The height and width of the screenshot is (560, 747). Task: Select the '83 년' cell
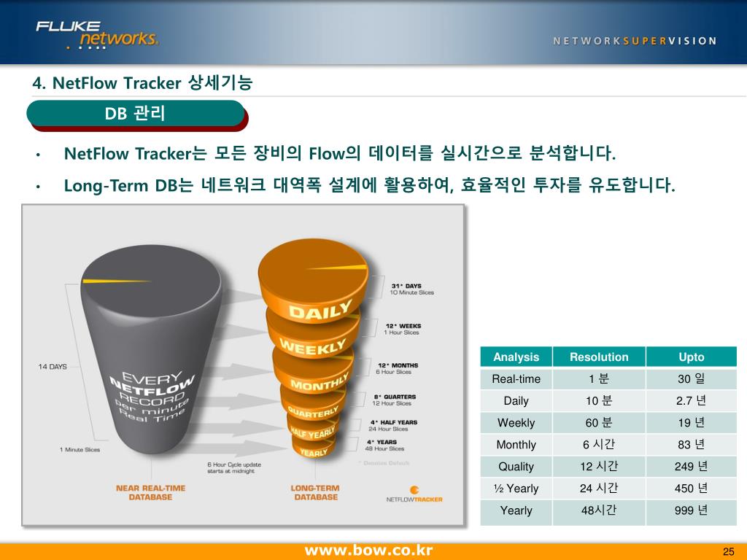click(692, 445)
